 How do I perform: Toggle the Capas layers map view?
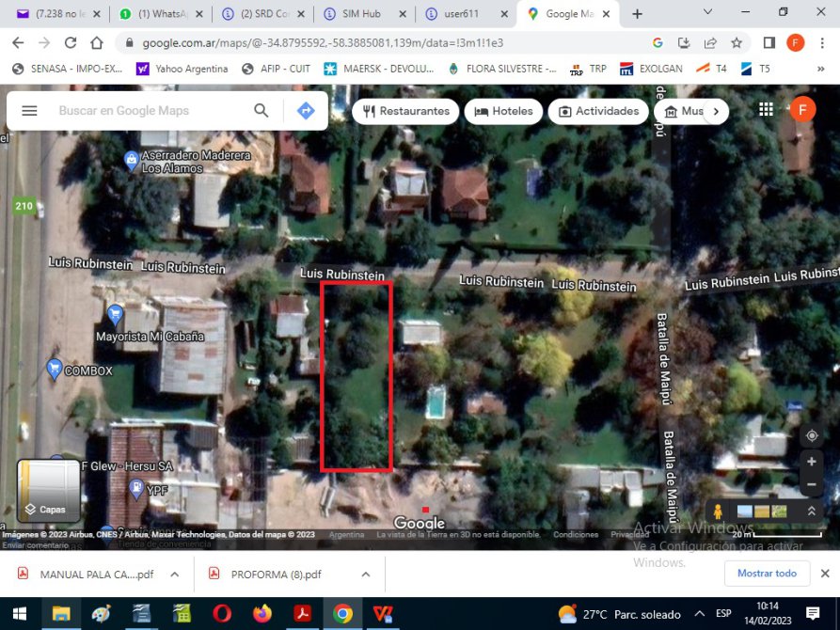point(48,491)
